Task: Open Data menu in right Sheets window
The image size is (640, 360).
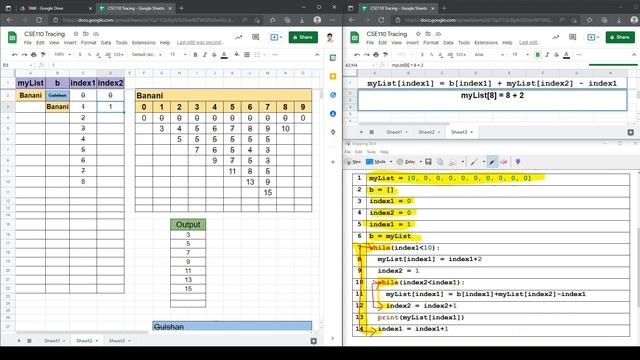Action: pyautogui.click(x=448, y=42)
